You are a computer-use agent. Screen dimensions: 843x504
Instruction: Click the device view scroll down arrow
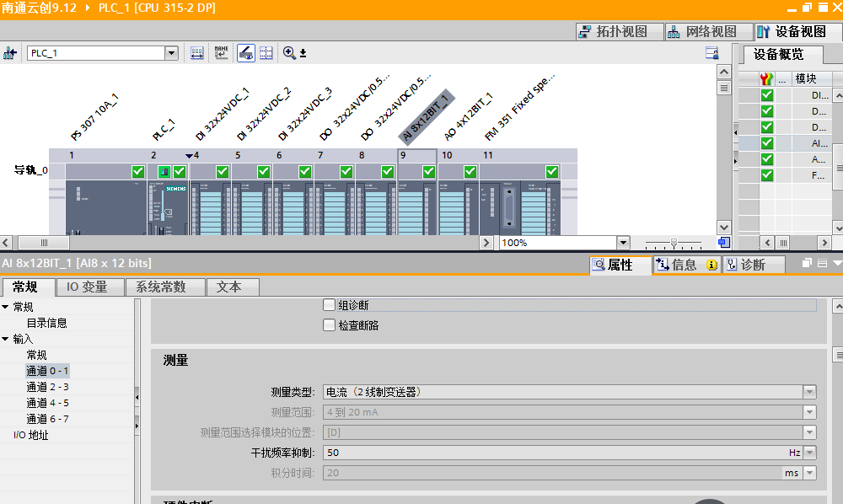coord(724,228)
